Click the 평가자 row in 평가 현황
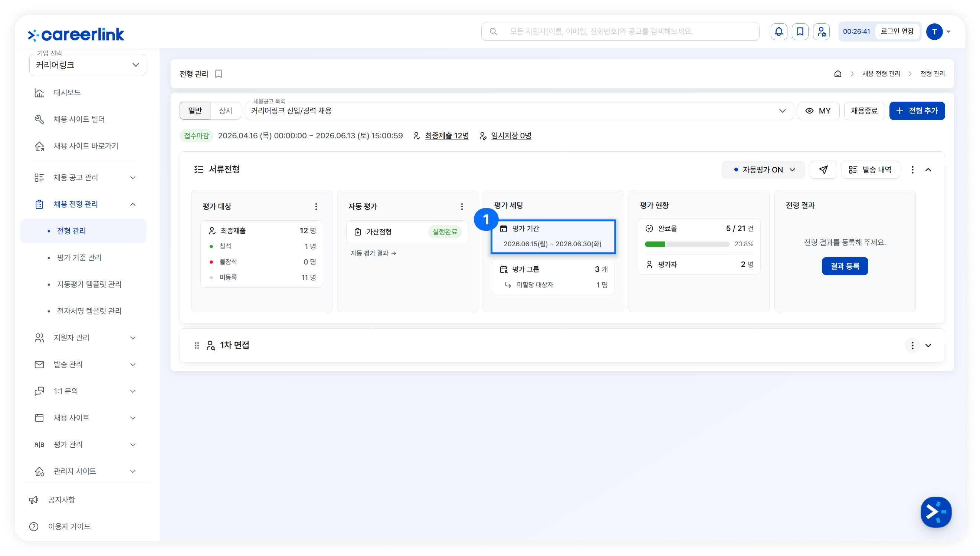Image resolution: width=980 pixels, height=556 pixels. tap(699, 264)
